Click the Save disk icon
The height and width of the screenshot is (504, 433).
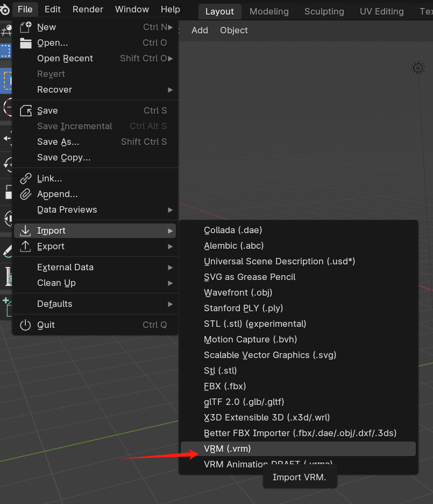click(26, 110)
